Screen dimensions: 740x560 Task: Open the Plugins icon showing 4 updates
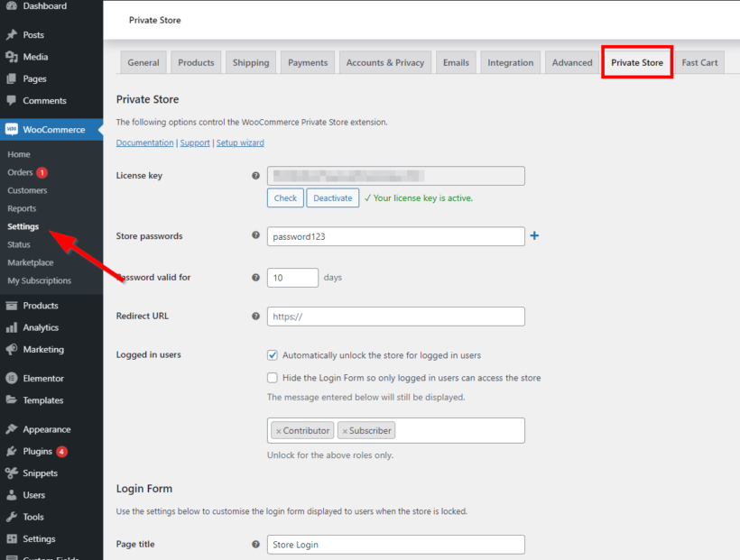(x=11, y=451)
